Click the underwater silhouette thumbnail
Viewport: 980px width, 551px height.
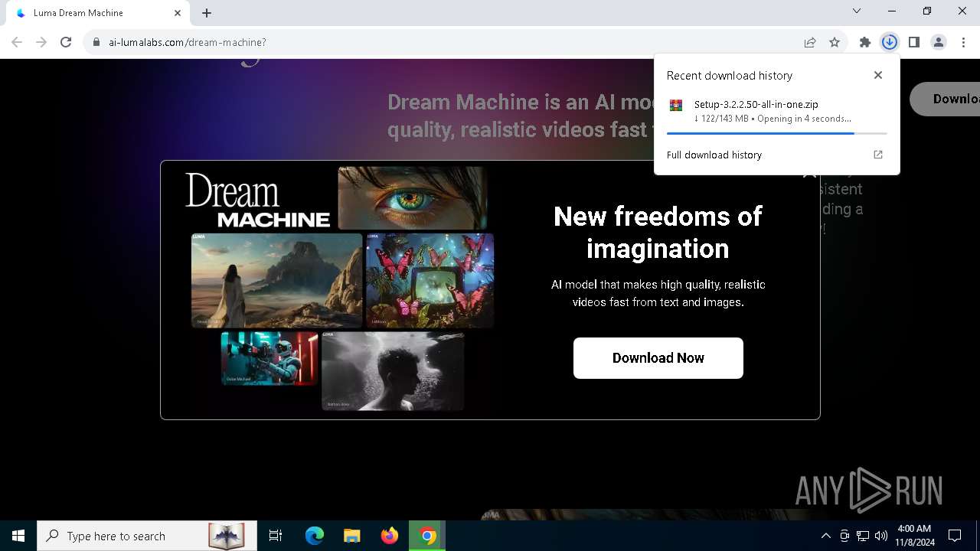393,371
